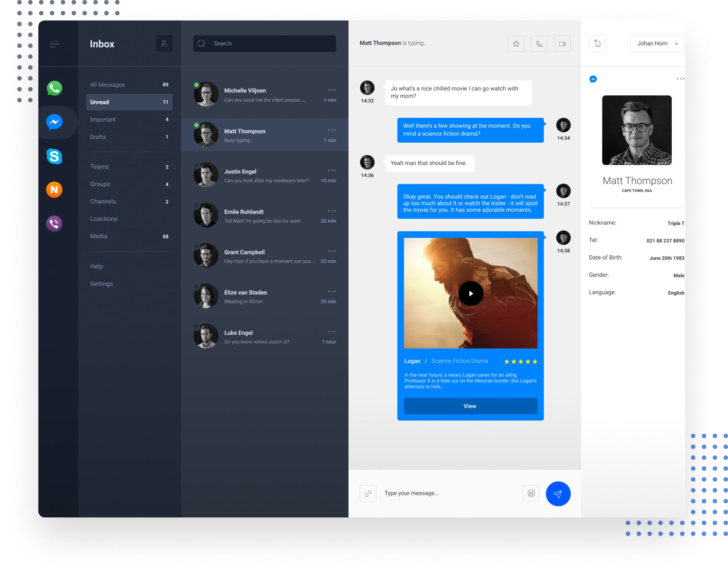This screenshot has height=575, width=728.
Task: Start a voice call with Matt Thompson
Action: point(539,44)
